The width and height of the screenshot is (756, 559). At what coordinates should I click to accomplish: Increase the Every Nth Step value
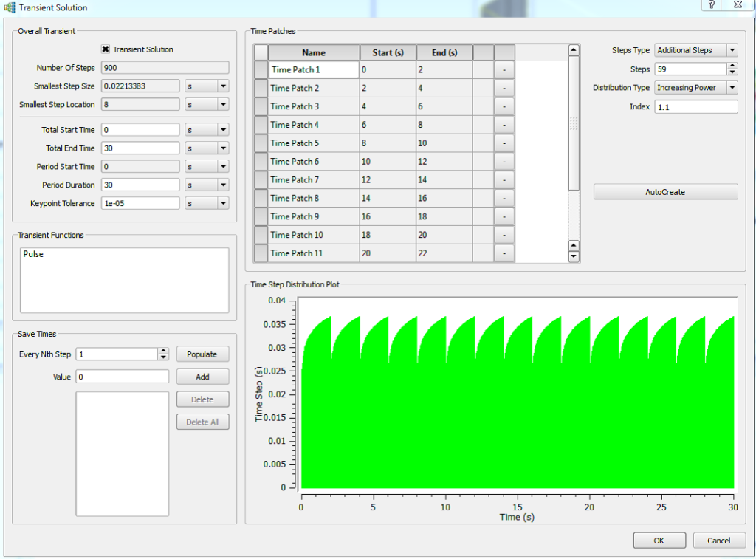pos(163,351)
